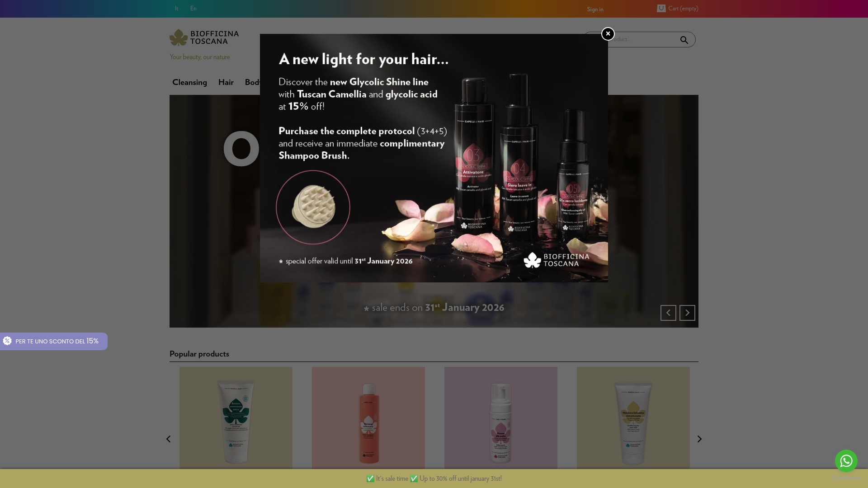Click the sale banner at the bottom
The width and height of the screenshot is (868, 488).
pyautogui.click(x=434, y=479)
